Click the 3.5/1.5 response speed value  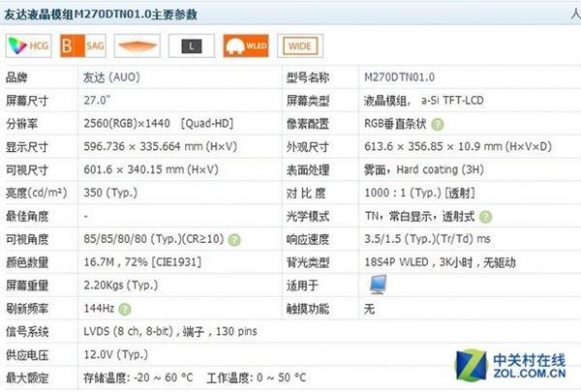point(427,240)
